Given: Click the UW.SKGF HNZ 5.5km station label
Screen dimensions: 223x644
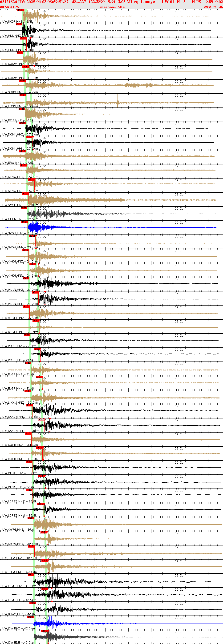Looking at the screenshot, I should (19, 22).
